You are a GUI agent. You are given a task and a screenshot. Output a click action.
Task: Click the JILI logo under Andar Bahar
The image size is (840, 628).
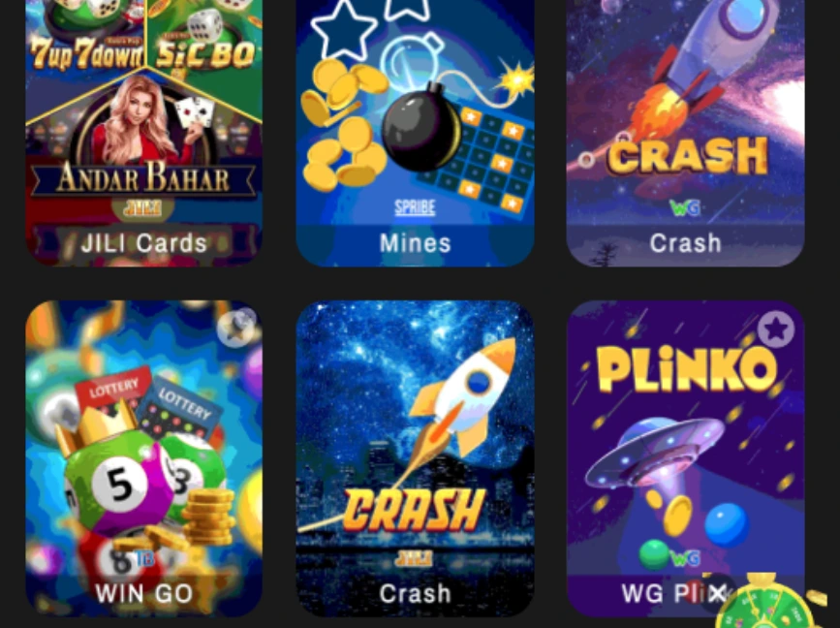[x=142, y=208]
